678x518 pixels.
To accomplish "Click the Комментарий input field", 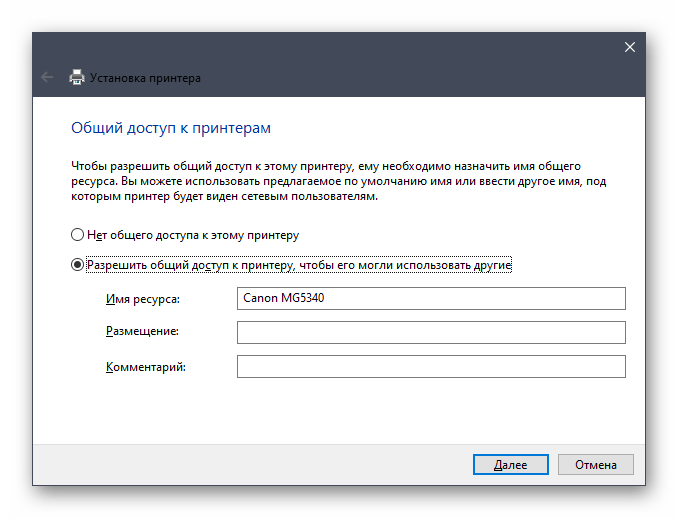I will click(431, 366).
